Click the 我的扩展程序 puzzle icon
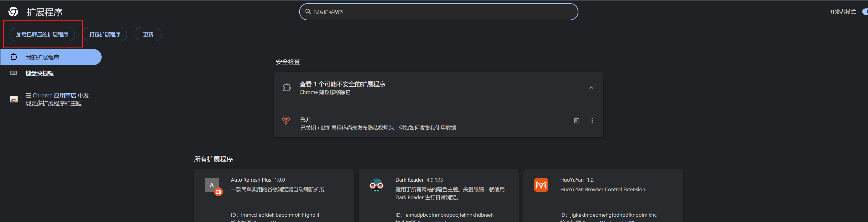Image resolution: width=868 pixels, height=222 pixels. point(13,57)
